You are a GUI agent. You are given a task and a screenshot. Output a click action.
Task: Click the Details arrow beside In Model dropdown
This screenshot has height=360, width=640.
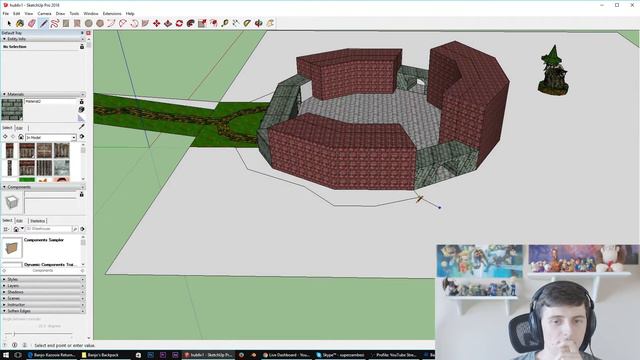coord(82,137)
